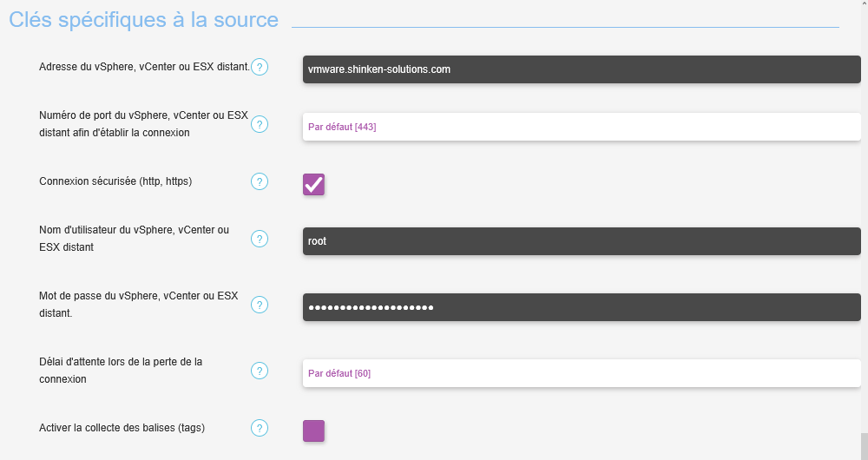
Task: Click the username field containing root
Action: (582, 241)
